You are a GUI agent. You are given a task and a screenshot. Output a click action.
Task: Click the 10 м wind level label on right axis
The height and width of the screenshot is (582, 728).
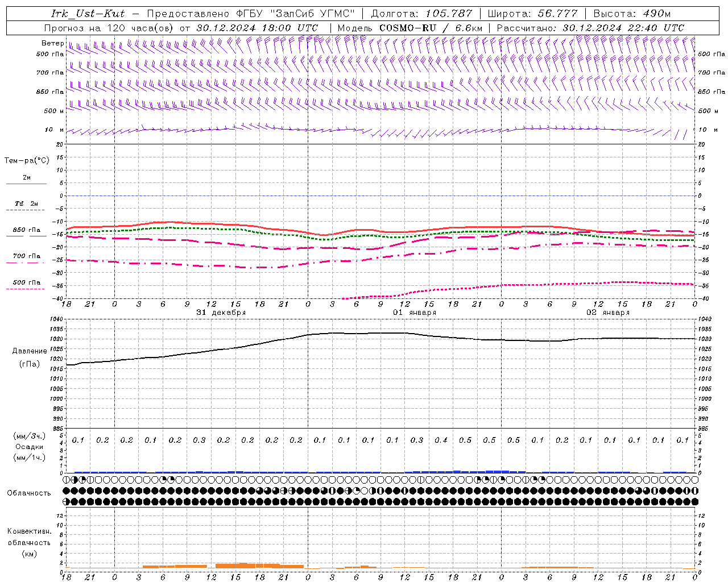(707, 130)
